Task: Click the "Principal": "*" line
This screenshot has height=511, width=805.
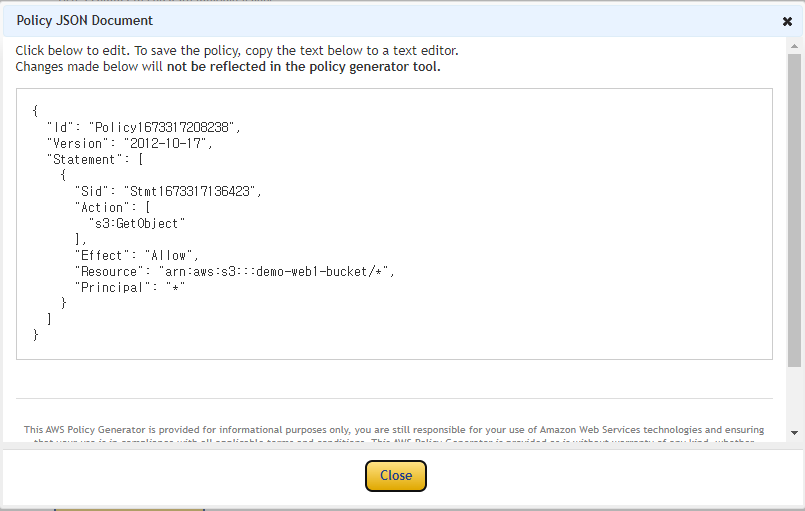Action: point(130,287)
